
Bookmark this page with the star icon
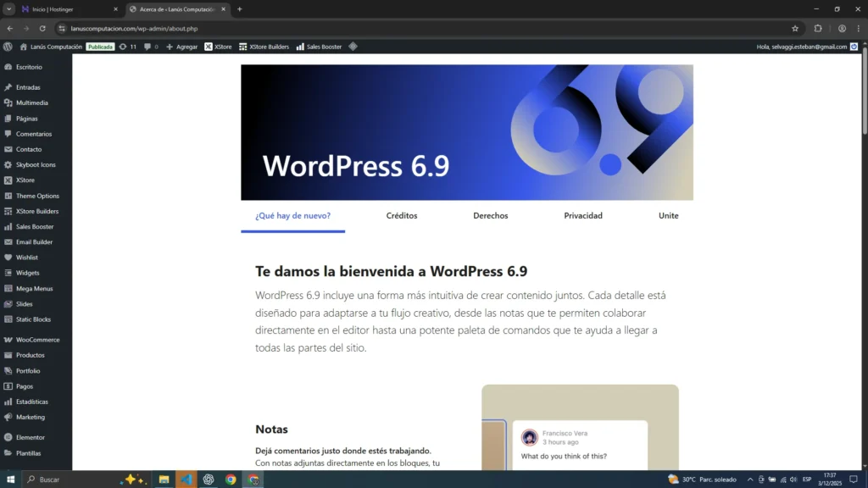(795, 28)
